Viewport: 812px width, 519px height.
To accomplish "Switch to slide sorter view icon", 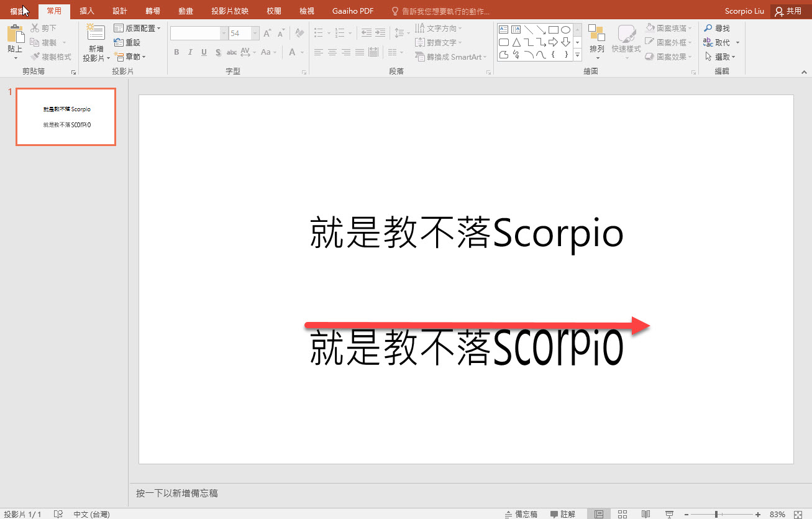I will pyautogui.click(x=623, y=514).
